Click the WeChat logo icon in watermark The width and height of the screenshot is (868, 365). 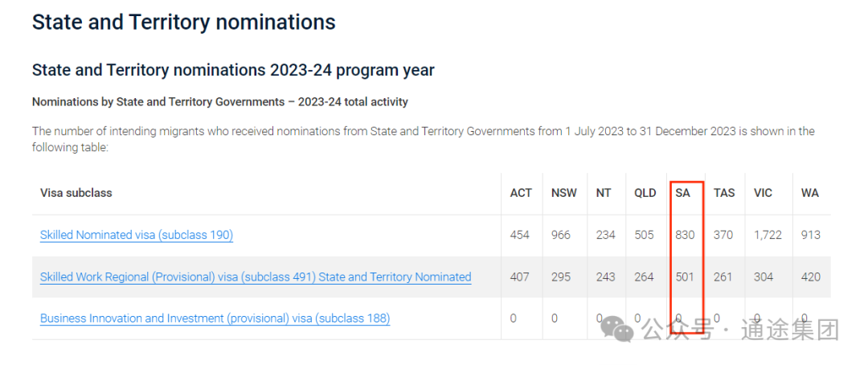(x=616, y=329)
